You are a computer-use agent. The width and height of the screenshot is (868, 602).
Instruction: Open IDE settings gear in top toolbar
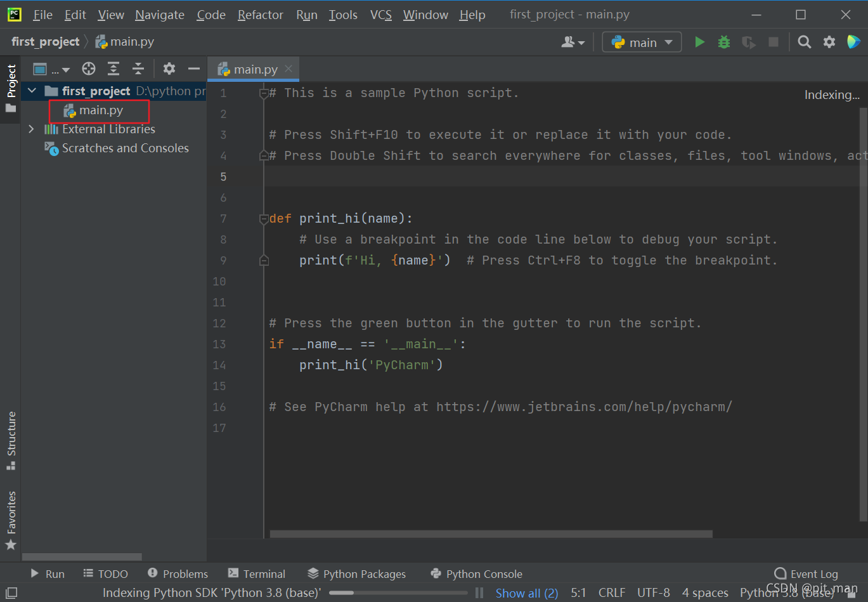coord(829,42)
